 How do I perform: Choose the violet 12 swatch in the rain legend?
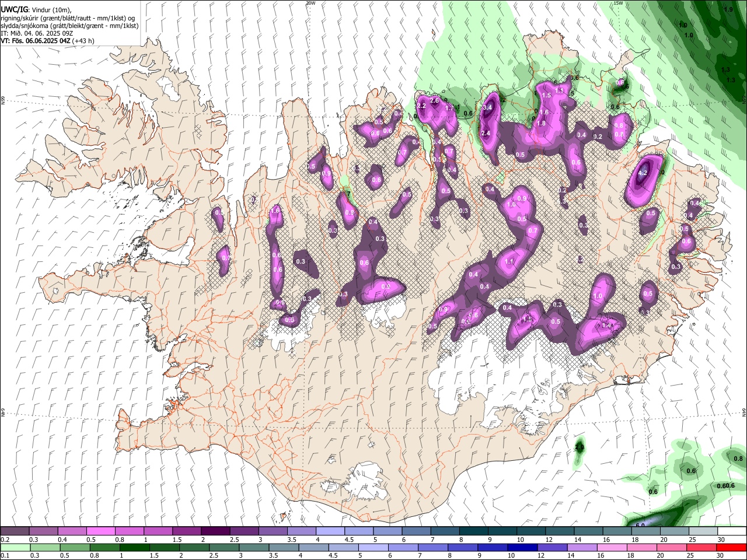pyautogui.click(x=552, y=548)
